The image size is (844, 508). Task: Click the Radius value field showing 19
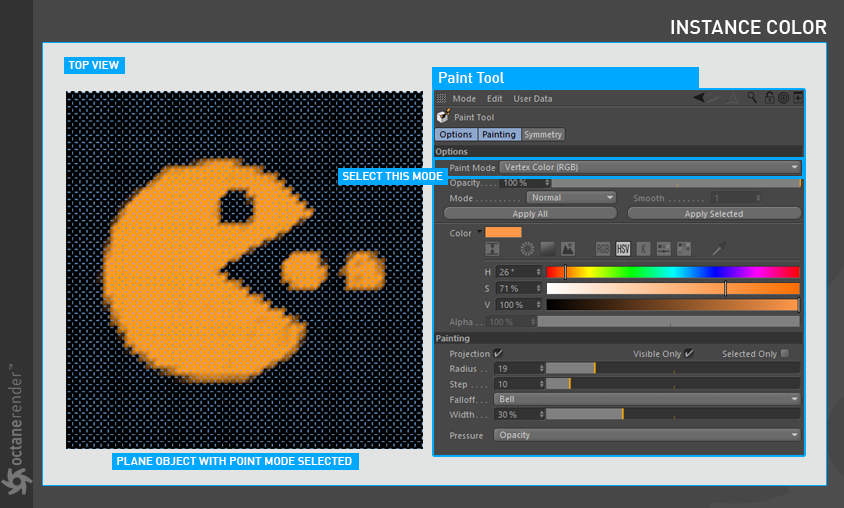point(516,369)
